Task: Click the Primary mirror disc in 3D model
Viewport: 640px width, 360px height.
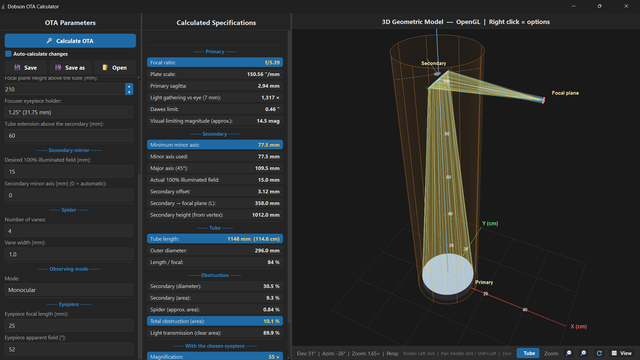Action: pos(448,274)
